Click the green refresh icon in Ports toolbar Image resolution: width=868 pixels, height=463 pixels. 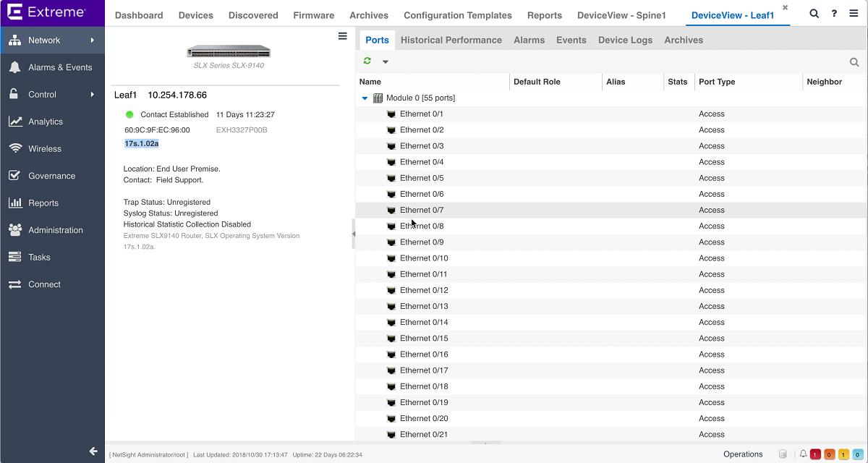click(367, 61)
